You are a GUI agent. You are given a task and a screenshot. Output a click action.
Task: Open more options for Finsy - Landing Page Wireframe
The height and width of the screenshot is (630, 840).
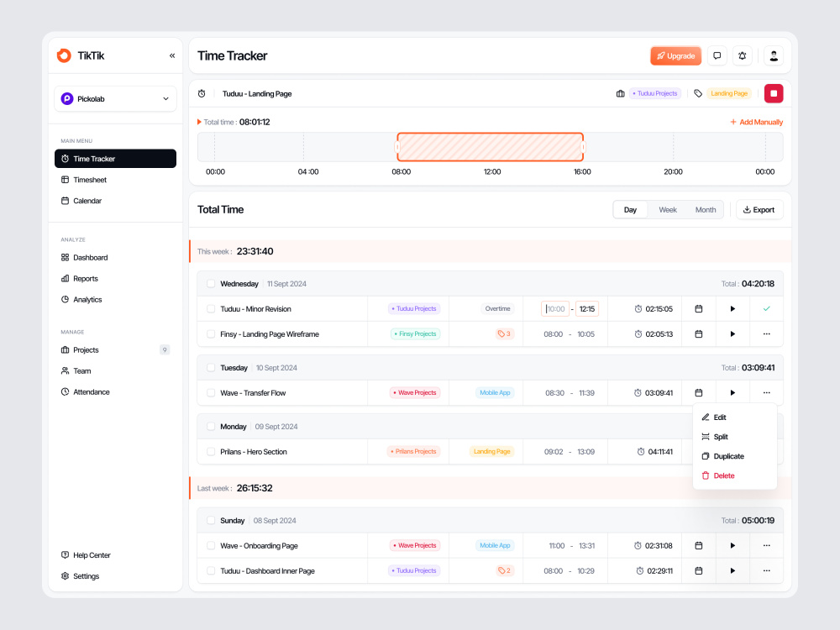tap(767, 334)
